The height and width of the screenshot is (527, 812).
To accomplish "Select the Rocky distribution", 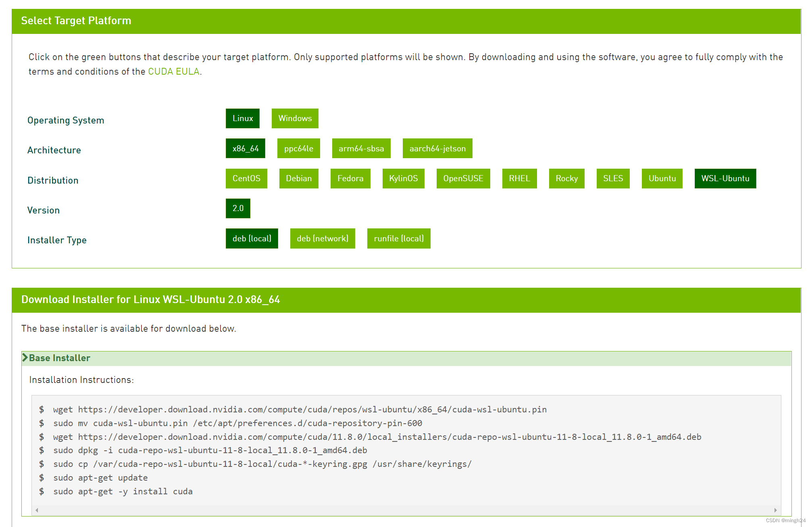I will coord(566,178).
